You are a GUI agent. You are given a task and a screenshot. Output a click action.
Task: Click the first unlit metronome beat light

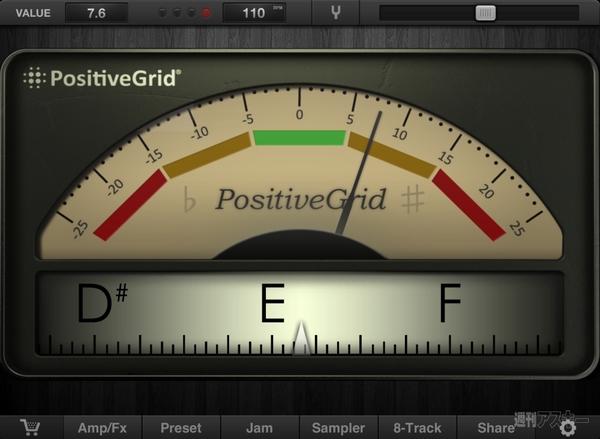click(x=162, y=13)
